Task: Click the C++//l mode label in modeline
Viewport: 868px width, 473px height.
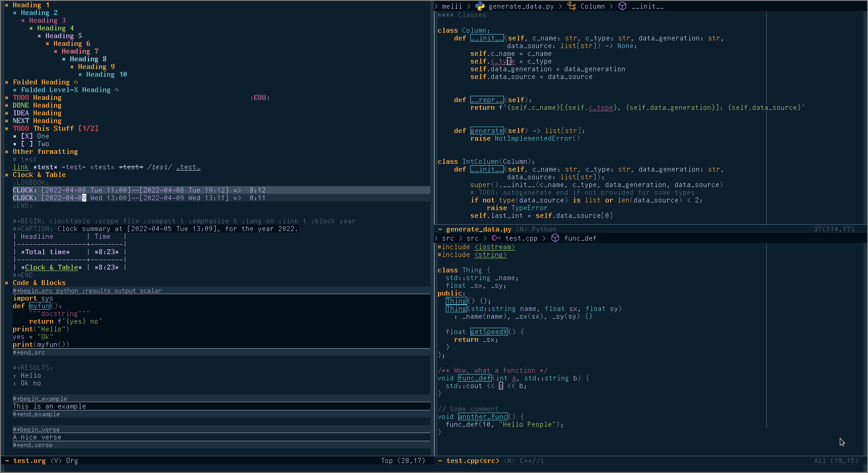Action: (532, 461)
